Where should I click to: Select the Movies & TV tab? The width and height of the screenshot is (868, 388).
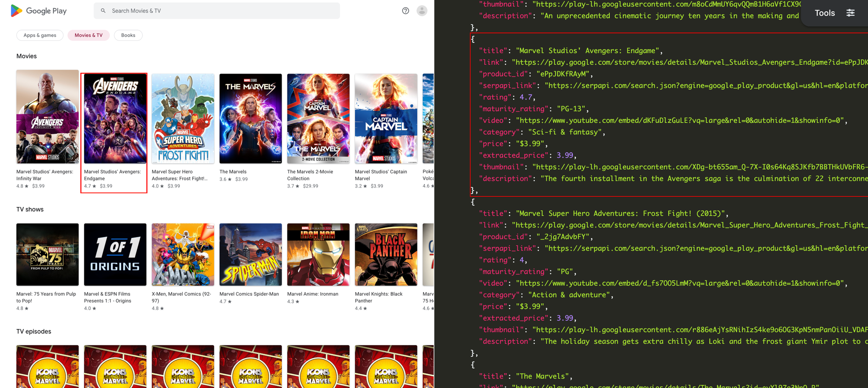click(x=89, y=35)
